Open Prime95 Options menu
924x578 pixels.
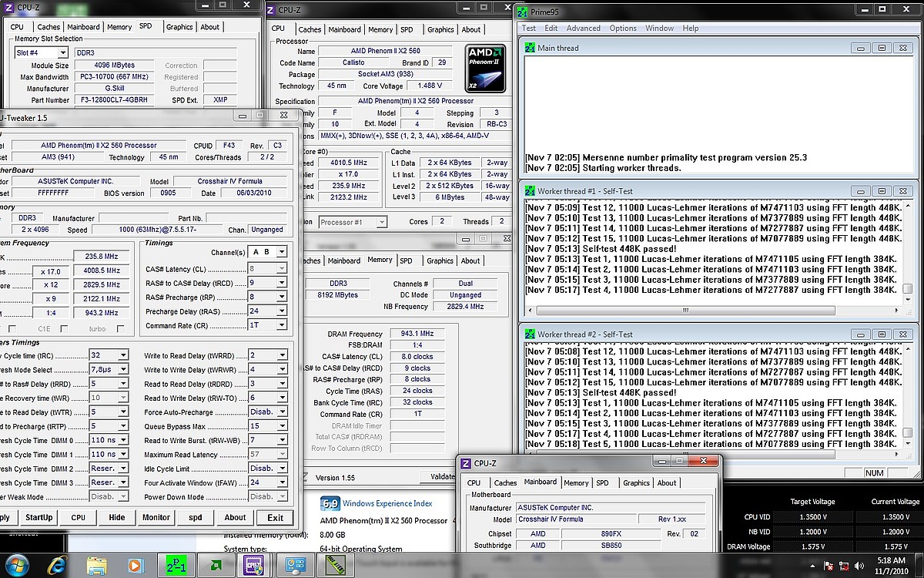(x=623, y=29)
